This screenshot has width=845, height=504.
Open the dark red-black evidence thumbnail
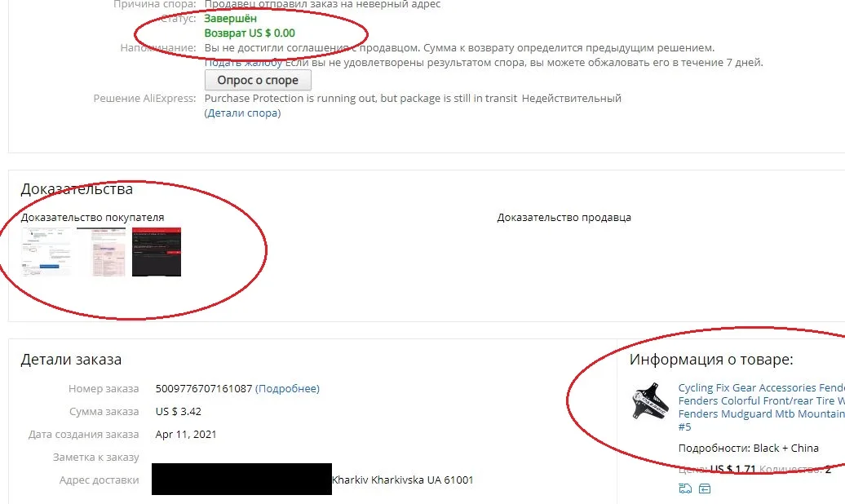[x=157, y=252]
